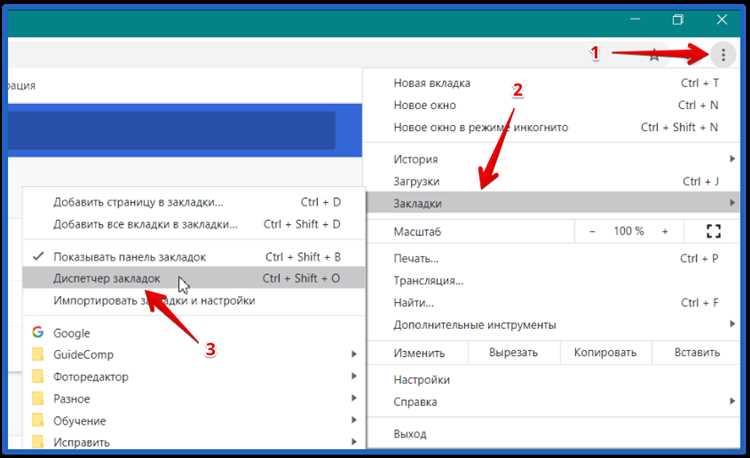Expand the История submenu arrow
The width and height of the screenshot is (750, 458).
tap(732, 159)
